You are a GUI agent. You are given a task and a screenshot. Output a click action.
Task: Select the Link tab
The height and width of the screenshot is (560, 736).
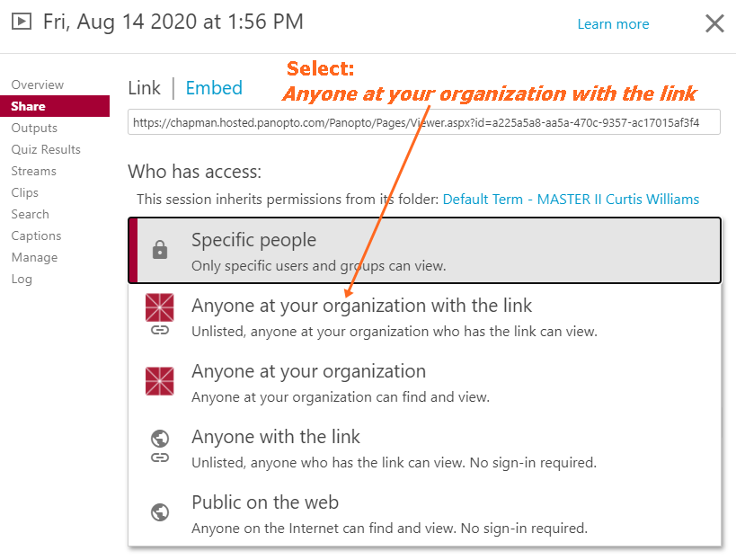(144, 87)
